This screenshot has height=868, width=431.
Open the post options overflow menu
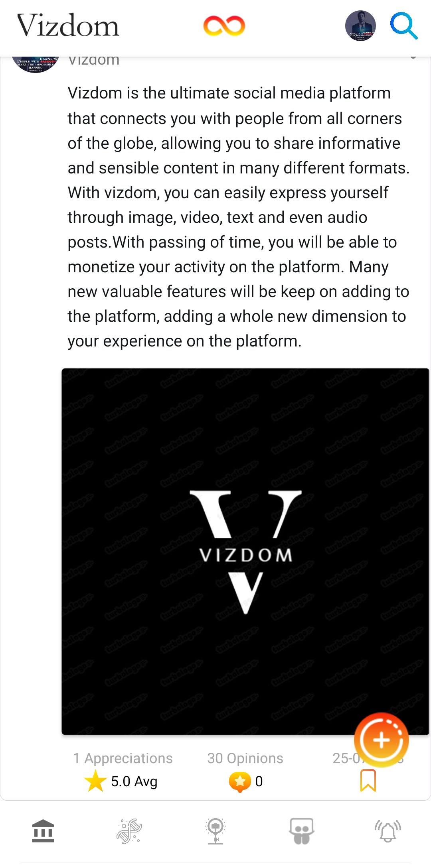(x=413, y=58)
